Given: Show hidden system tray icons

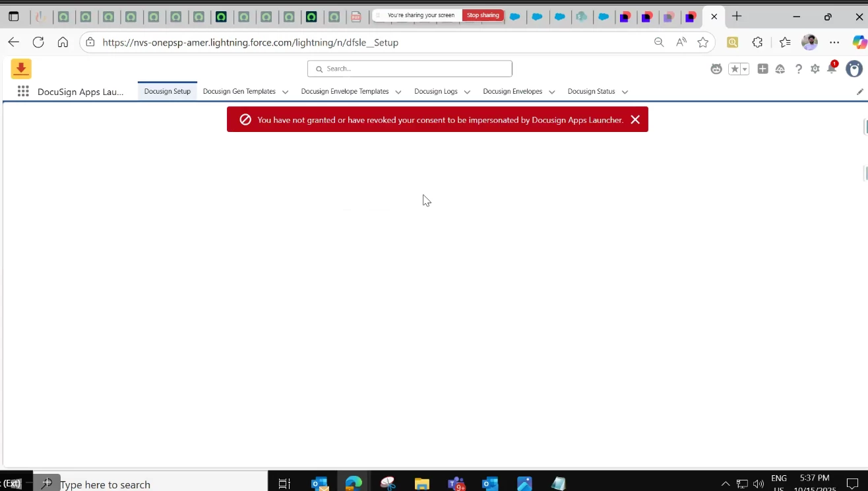Looking at the screenshot, I should [726, 484].
